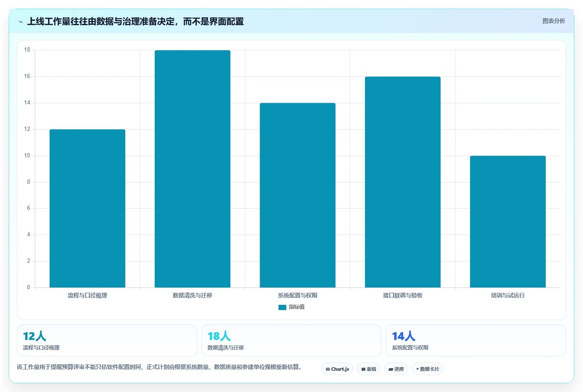583x392 pixels.
Task: Click the y-axis value 0
Action: point(29,287)
